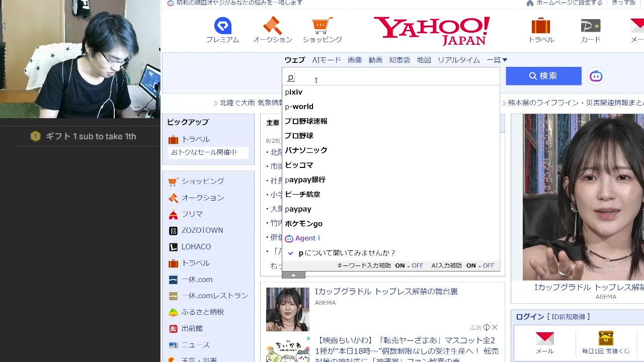Click the ニュース sidebar icon
Screen dimensions: 644x362
174,345
